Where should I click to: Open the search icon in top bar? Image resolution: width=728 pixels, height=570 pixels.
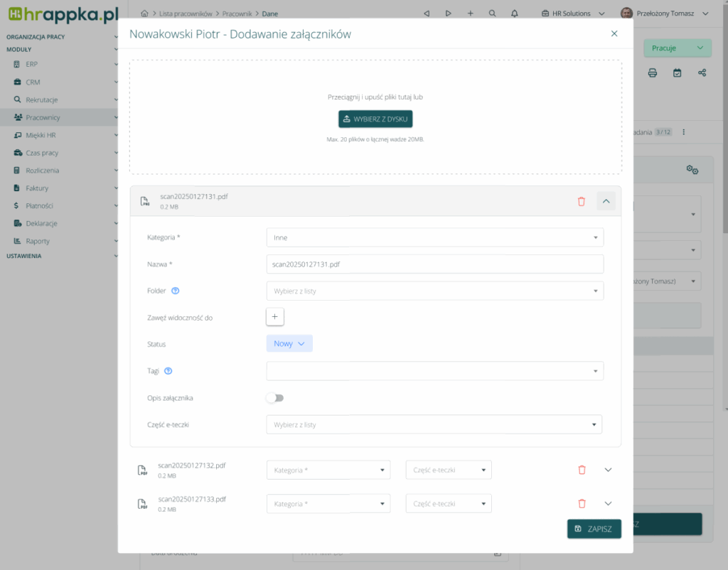click(x=493, y=14)
